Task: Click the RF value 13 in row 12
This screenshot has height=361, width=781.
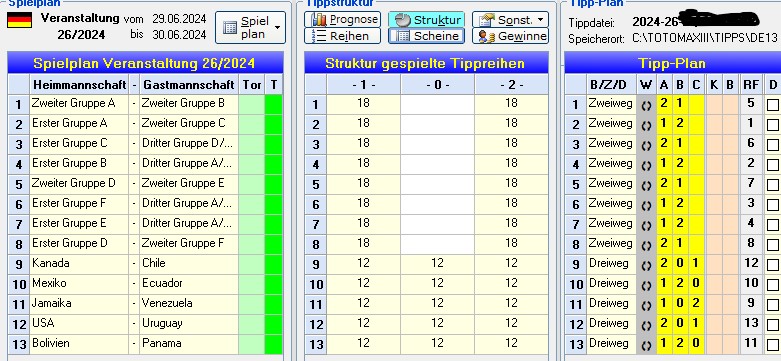Action: (x=751, y=324)
